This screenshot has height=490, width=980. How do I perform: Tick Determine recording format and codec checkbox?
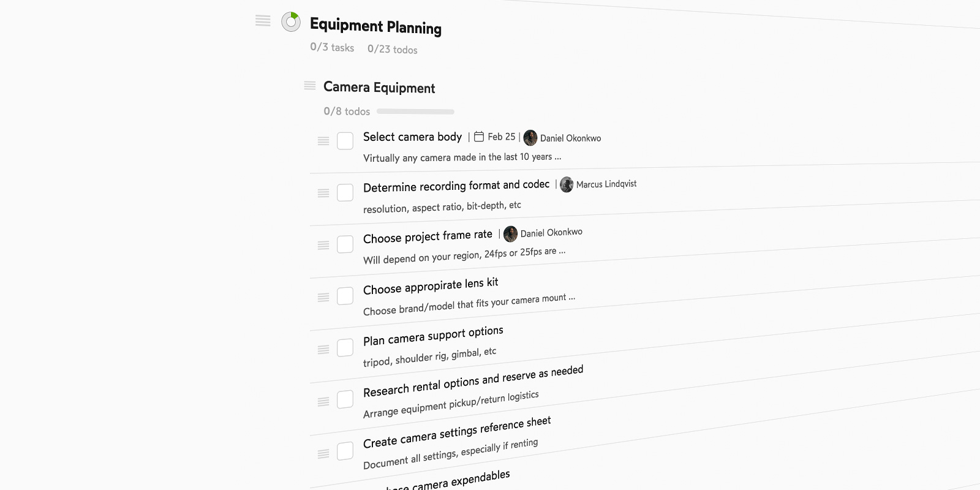(345, 192)
